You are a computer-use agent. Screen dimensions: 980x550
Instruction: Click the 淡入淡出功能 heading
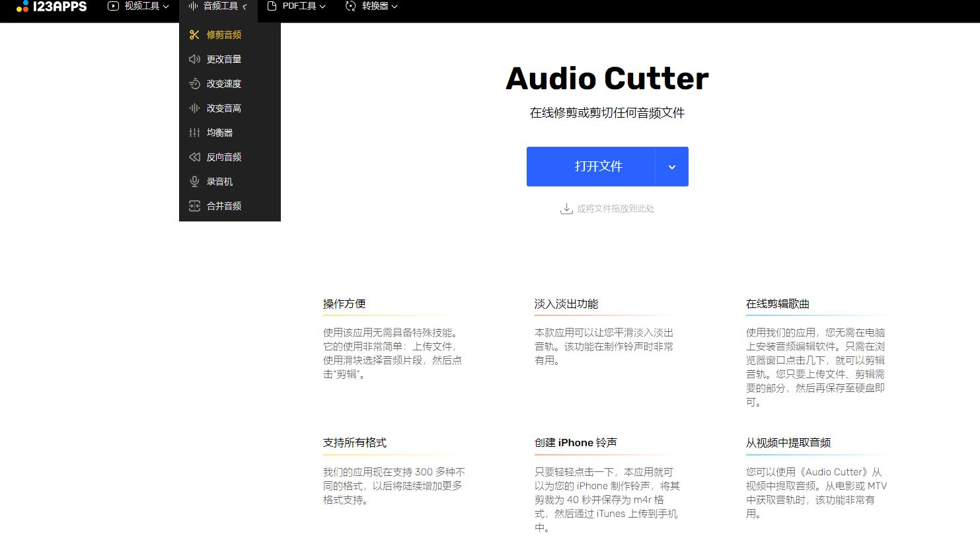(566, 304)
